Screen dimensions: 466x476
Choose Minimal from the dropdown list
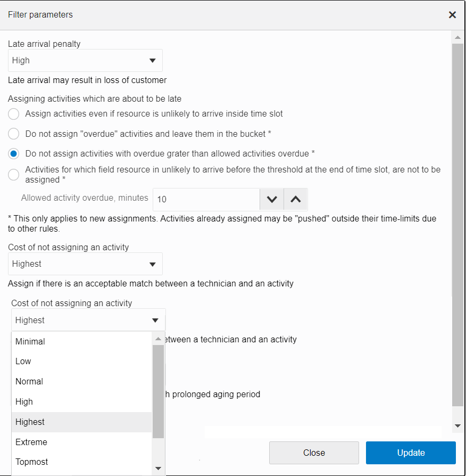pos(30,342)
